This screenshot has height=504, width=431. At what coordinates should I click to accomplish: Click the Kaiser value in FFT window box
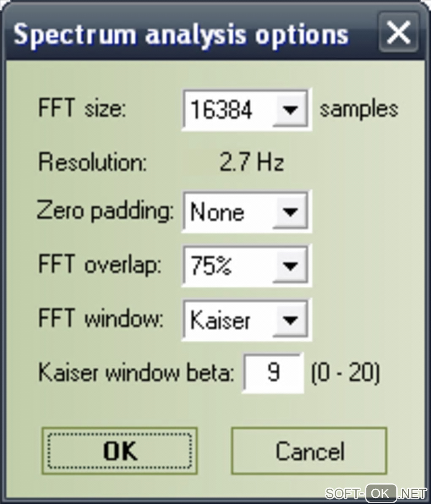tap(220, 320)
